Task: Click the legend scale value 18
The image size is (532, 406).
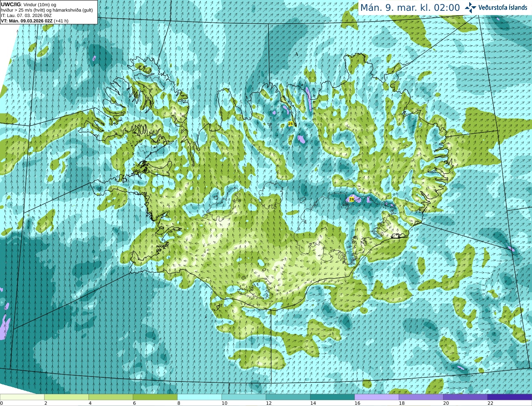Action: coord(401,403)
